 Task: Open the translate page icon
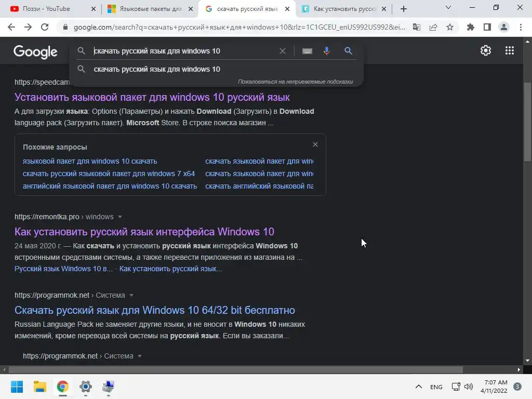click(x=416, y=27)
